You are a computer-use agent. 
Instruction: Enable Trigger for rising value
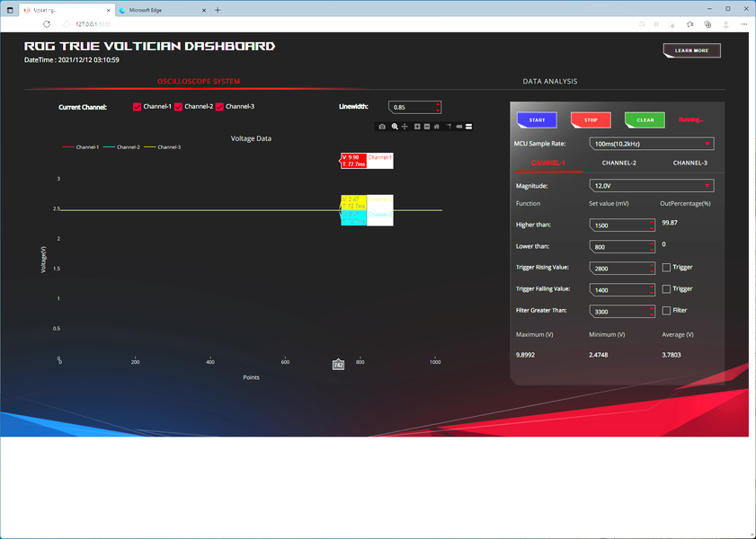(x=666, y=268)
